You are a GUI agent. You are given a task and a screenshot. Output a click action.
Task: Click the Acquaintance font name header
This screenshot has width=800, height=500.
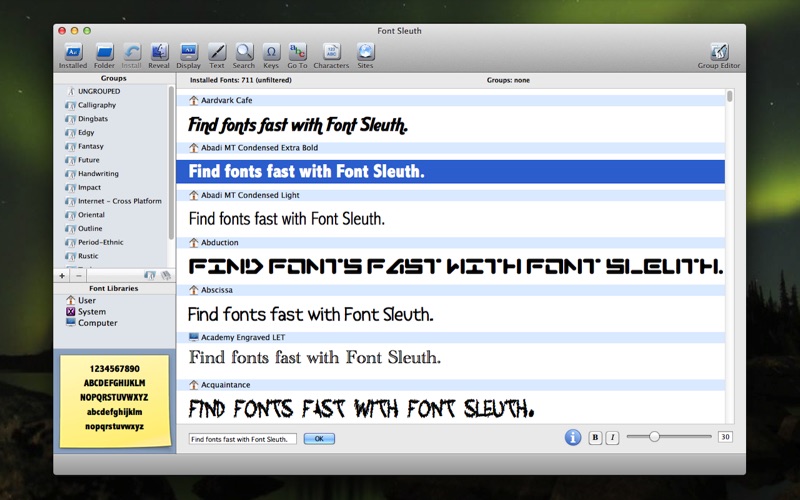tap(451, 385)
